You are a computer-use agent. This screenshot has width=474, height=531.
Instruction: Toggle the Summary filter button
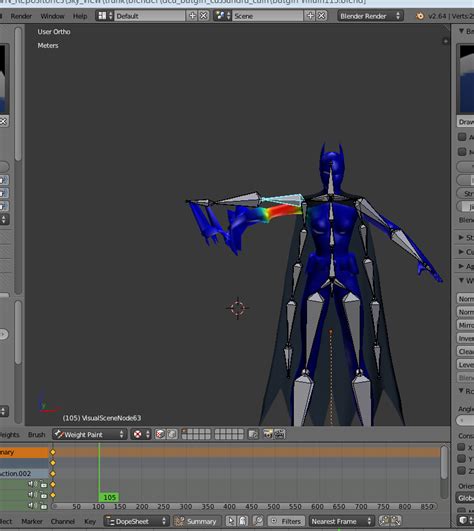pos(197,521)
